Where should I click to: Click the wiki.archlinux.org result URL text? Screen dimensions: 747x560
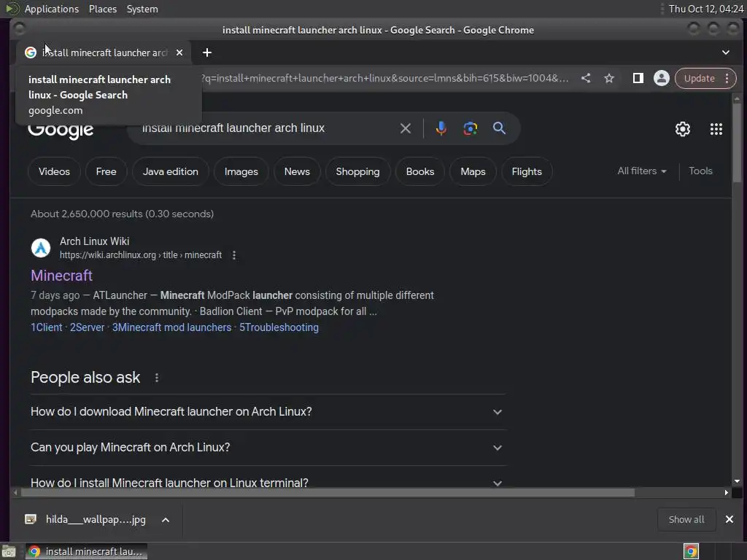(x=140, y=255)
